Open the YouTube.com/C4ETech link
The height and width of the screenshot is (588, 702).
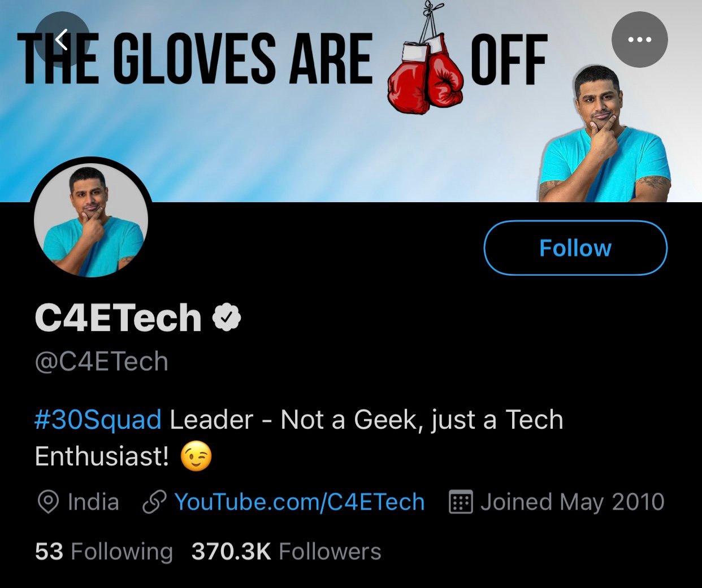pyautogui.click(x=300, y=502)
